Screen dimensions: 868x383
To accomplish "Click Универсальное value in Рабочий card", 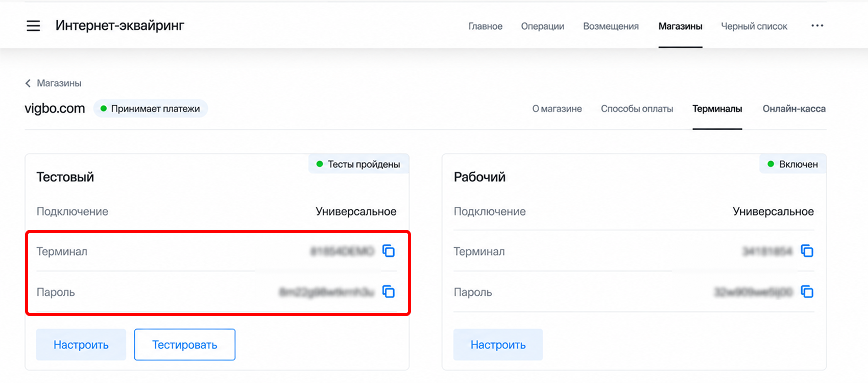I will tap(773, 211).
